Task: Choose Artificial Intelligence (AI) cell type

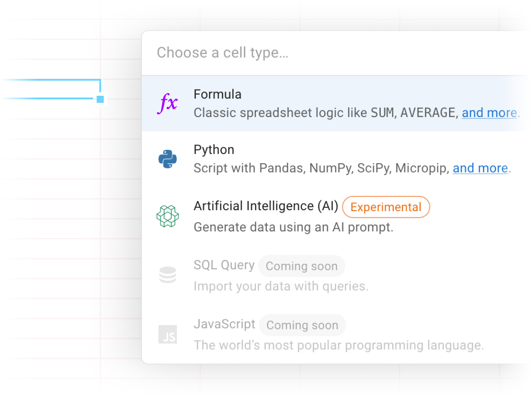Action: tap(337, 216)
